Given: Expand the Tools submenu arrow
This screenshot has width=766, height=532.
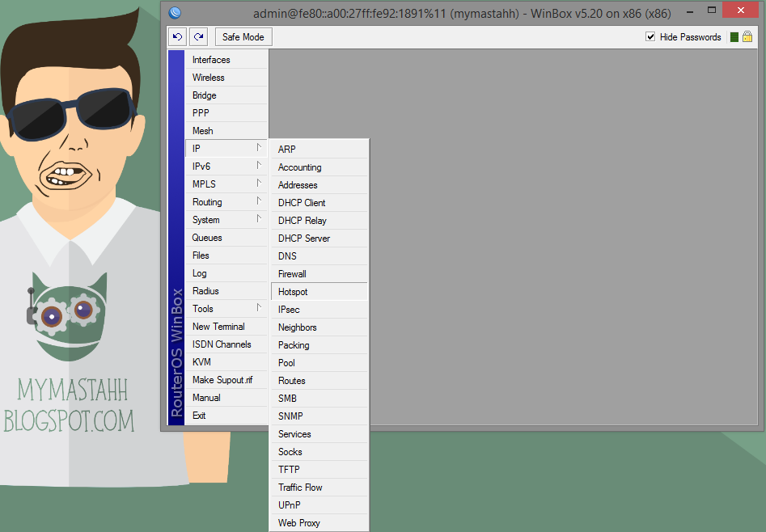Looking at the screenshot, I should 259,308.
